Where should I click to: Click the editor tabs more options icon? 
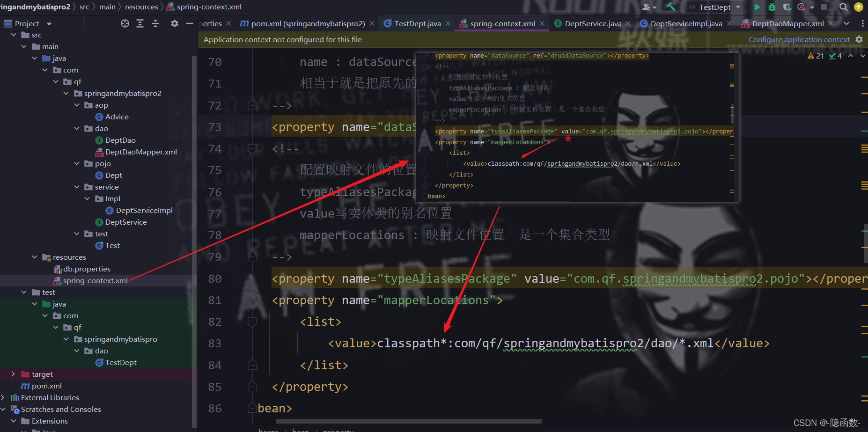point(862,23)
